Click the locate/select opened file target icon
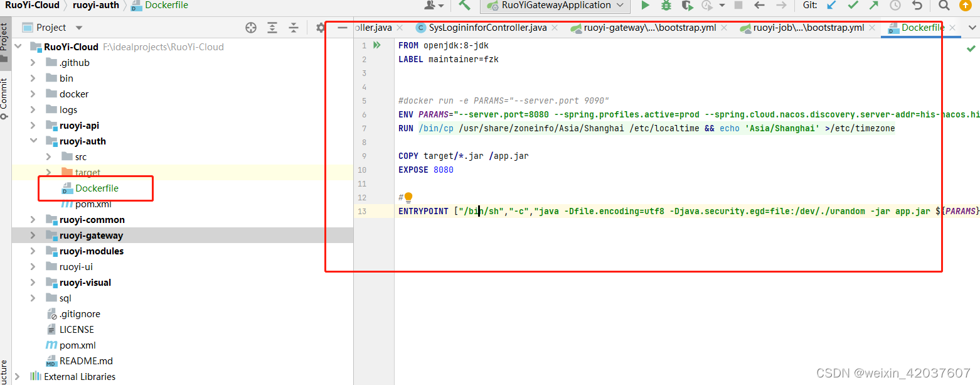The width and height of the screenshot is (980, 385). (x=251, y=28)
